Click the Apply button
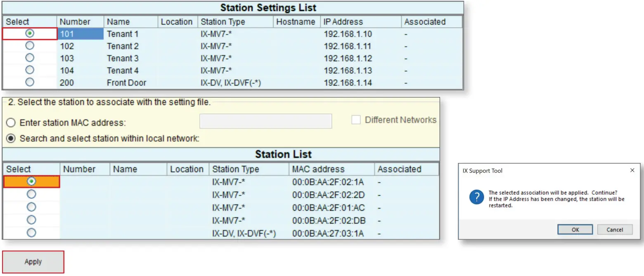Image resolution: width=644 pixels, height=276 pixels. pos(33,262)
